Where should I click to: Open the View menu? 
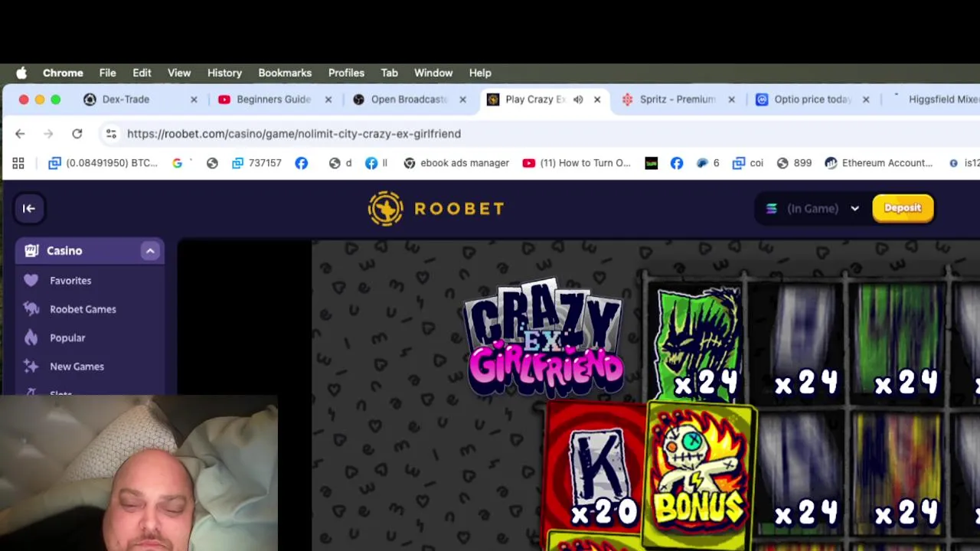[179, 73]
